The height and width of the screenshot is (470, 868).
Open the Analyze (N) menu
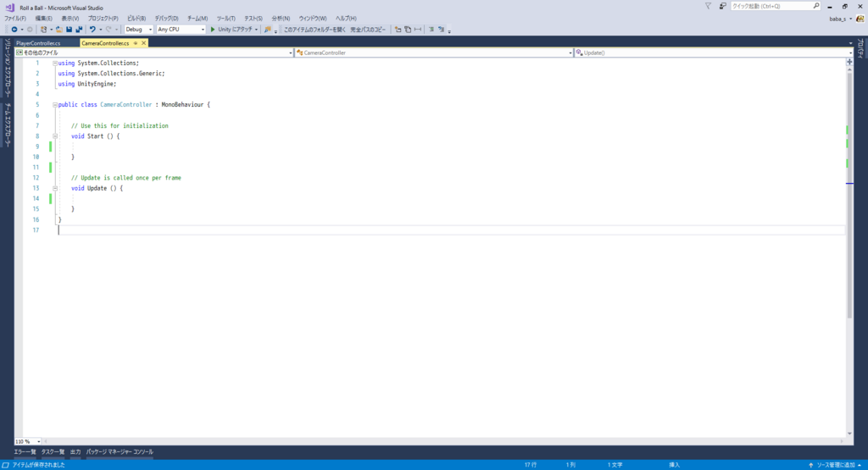281,19
